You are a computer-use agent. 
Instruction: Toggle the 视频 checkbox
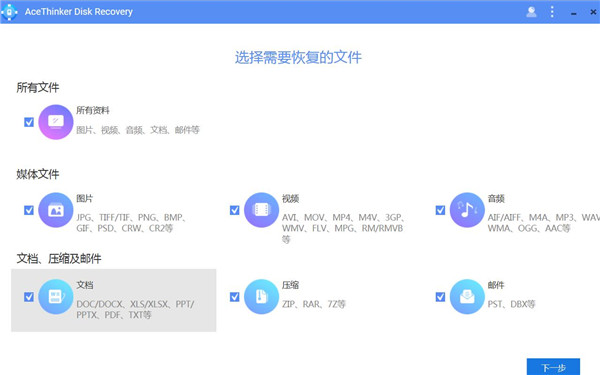(235, 210)
